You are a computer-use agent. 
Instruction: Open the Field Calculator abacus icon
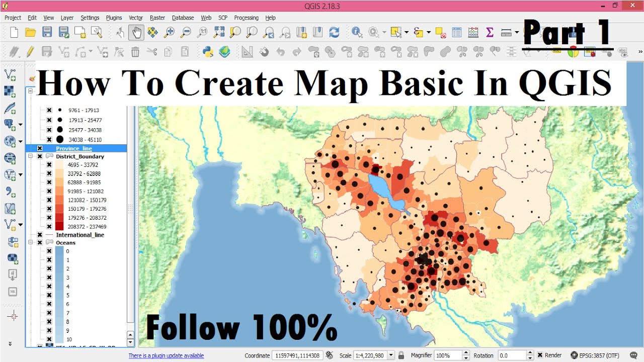click(473, 33)
